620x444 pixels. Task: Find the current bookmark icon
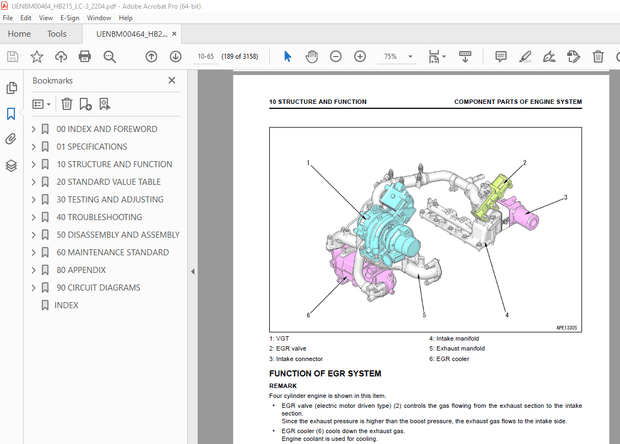click(x=104, y=104)
